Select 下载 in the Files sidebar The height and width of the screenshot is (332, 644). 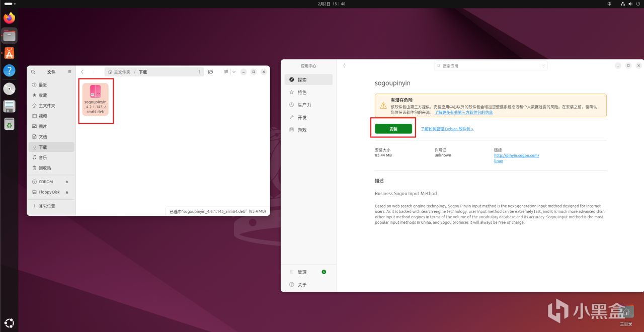click(51, 147)
